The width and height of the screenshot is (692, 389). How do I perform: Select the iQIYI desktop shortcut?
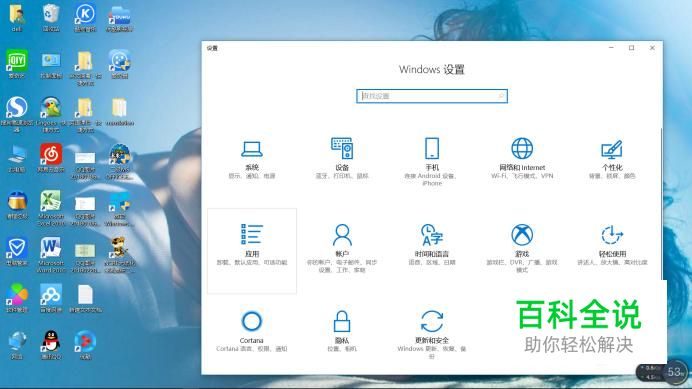click(x=17, y=64)
